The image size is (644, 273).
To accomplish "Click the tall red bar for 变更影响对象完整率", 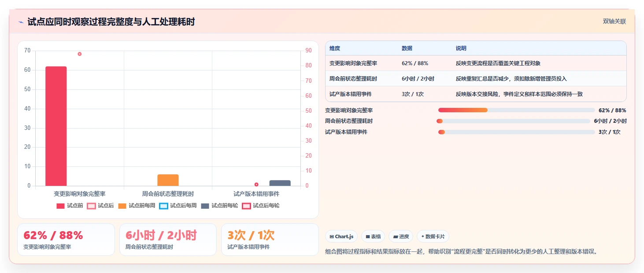I will [56, 126].
